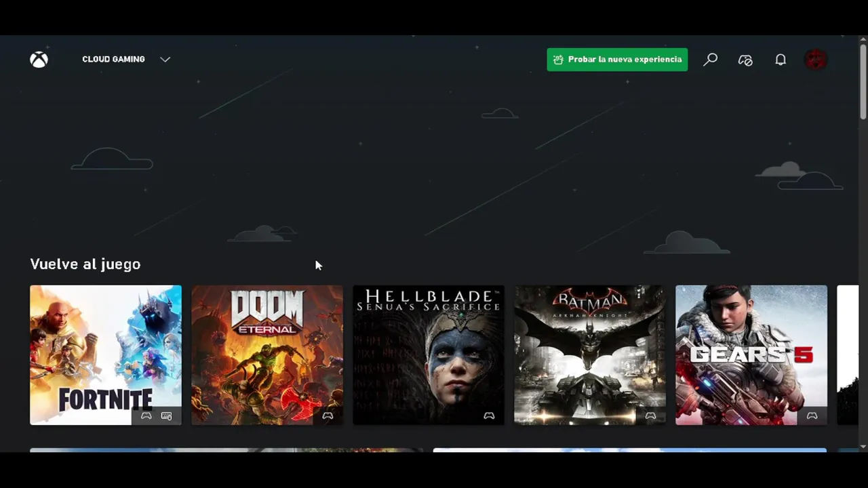Click the scrollbar up arrow
The height and width of the screenshot is (488, 868).
coord(863,41)
